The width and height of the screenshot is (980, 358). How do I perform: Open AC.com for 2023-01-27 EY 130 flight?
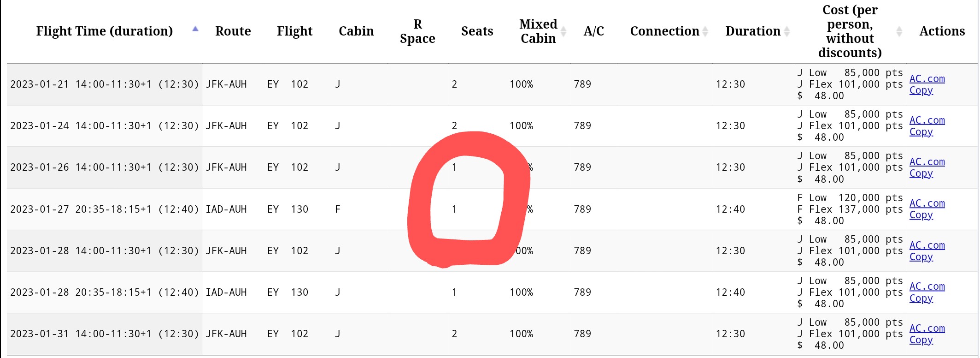927,203
